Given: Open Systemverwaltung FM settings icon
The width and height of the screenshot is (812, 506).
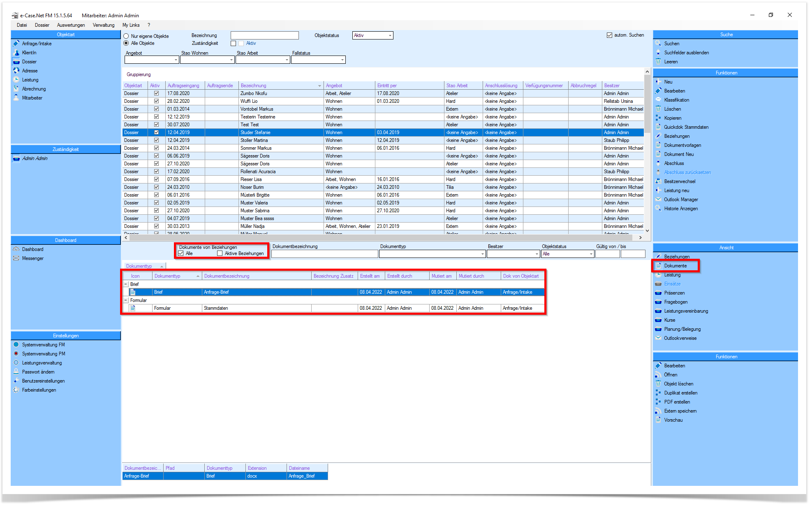Looking at the screenshot, I should click(16, 345).
